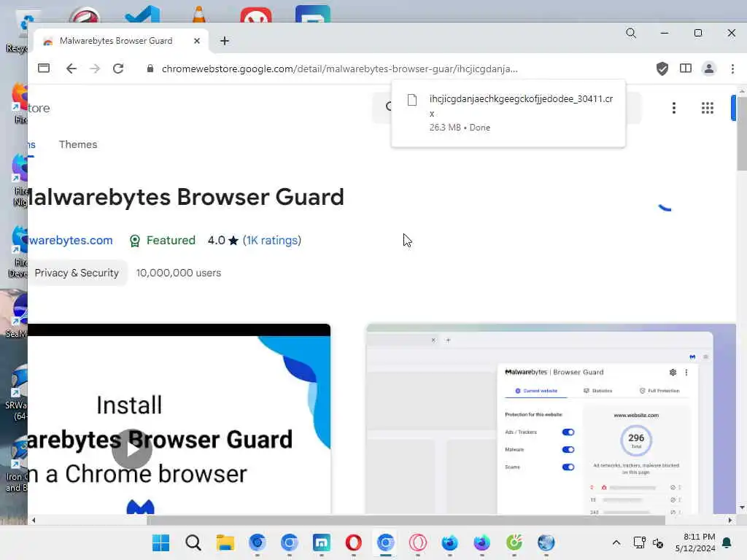This screenshot has height=560, width=747.
Task: Select the Vivaldi desktop icon behind the browser
Action: point(256,15)
